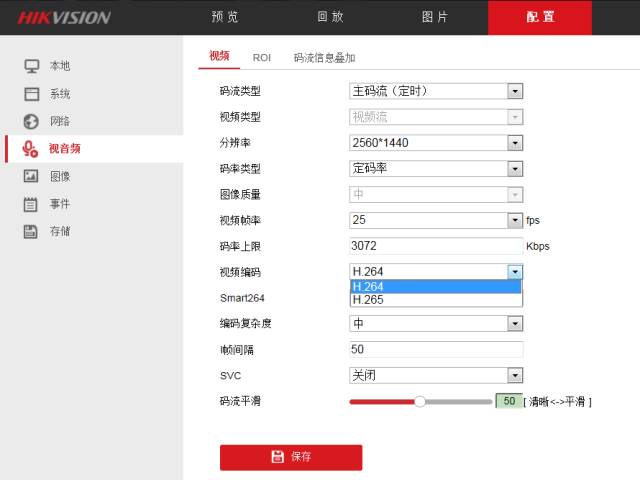
Task: Click the globe icon for 网络
Action: click(x=31, y=121)
